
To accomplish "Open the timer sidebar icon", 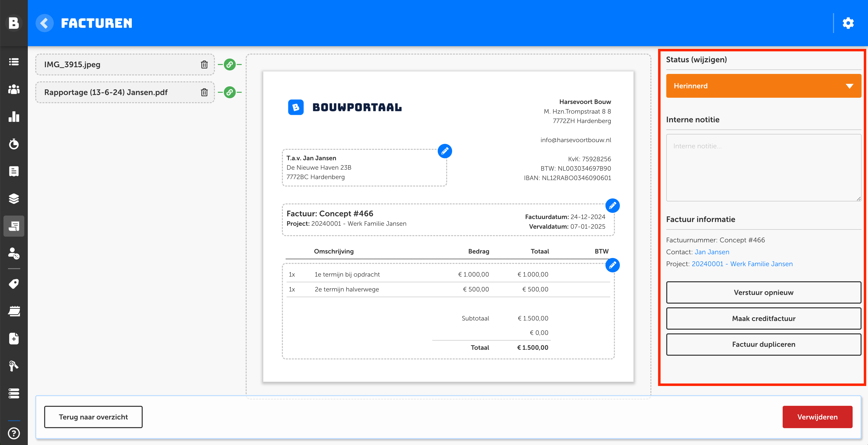I will pyautogui.click(x=14, y=144).
